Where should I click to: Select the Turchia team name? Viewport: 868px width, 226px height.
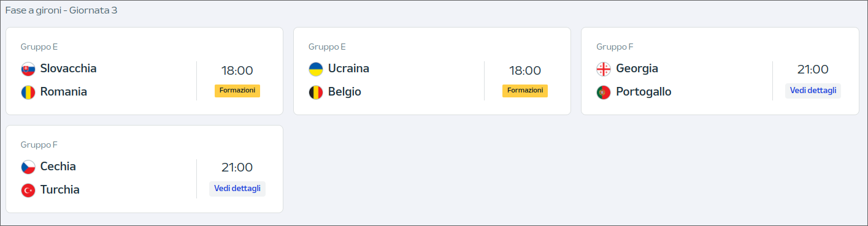[60, 190]
